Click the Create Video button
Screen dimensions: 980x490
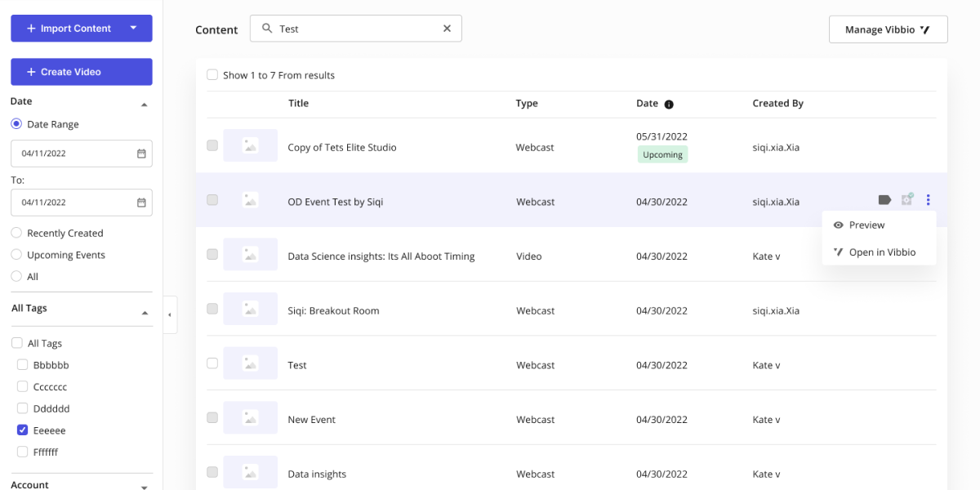tap(81, 72)
